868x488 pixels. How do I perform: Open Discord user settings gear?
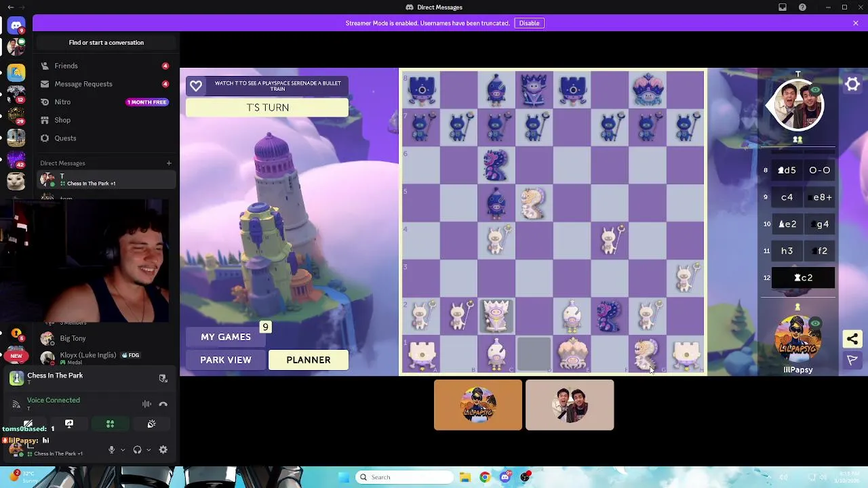tap(163, 449)
